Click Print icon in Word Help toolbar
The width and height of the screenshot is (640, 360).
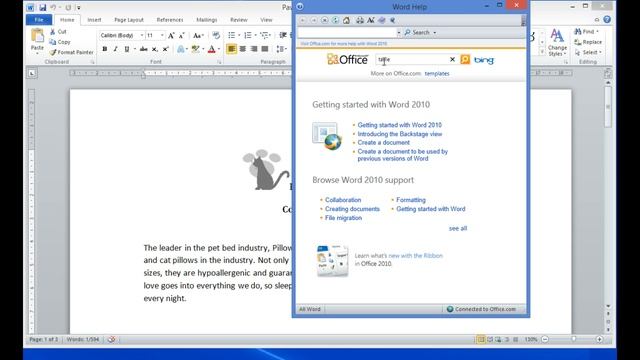point(360,20)
